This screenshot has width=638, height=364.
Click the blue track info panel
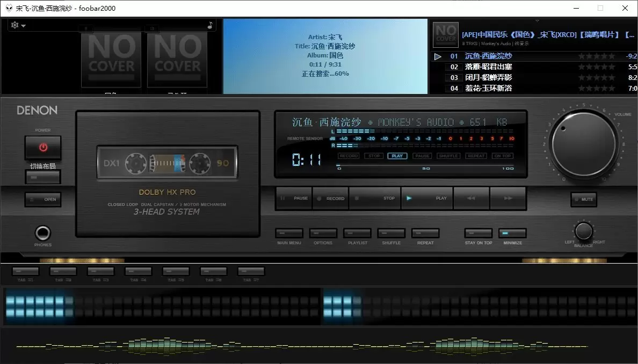pos(325,56)
